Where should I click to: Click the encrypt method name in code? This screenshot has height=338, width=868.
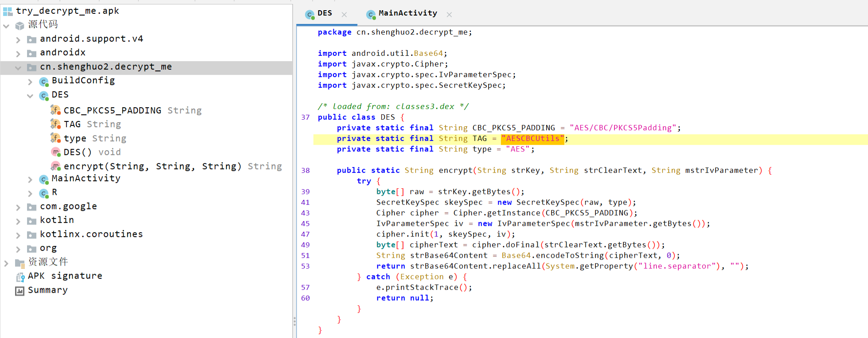[x=456, y=171]
